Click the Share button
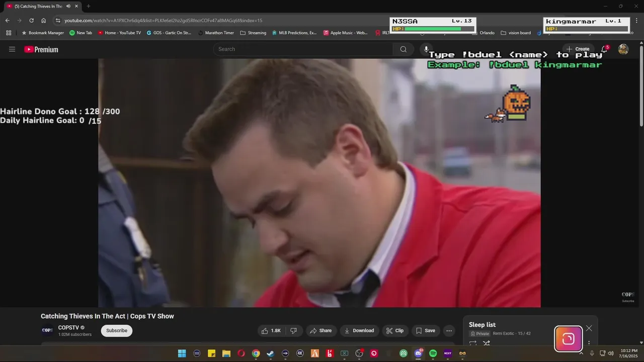 click(320, 331)
